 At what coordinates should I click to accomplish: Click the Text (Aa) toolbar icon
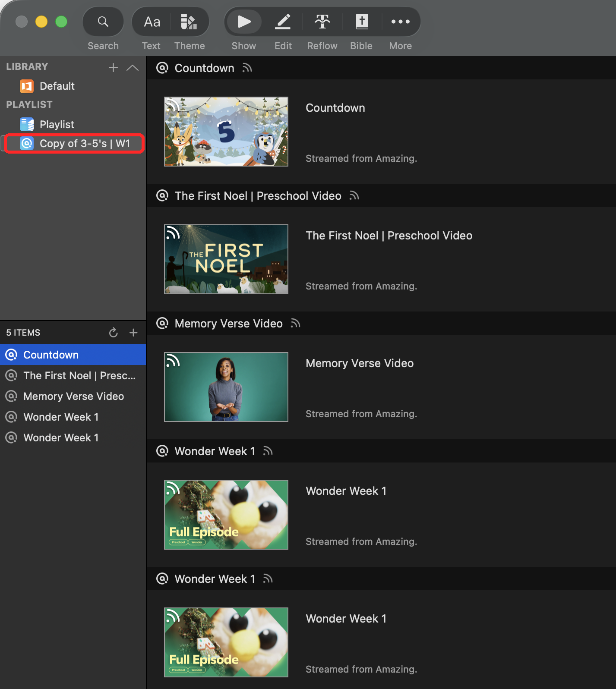(152, 22)
